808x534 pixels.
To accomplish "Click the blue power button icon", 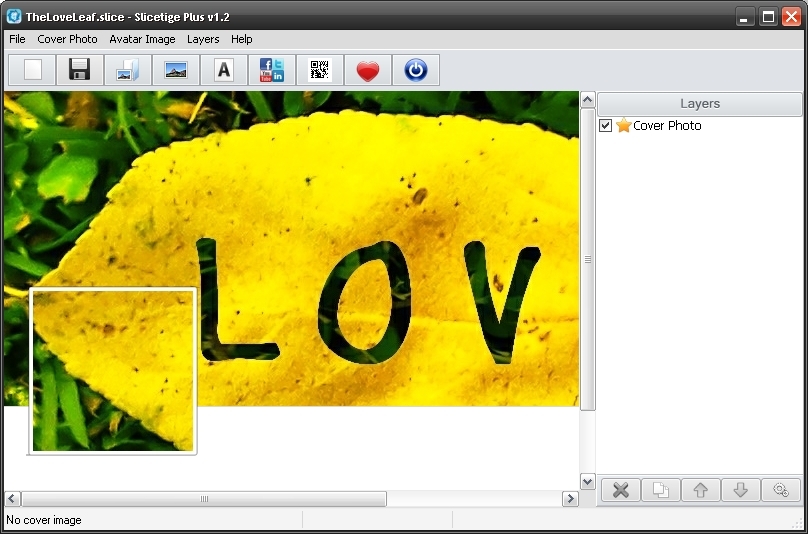I will (x=416, y=70).
